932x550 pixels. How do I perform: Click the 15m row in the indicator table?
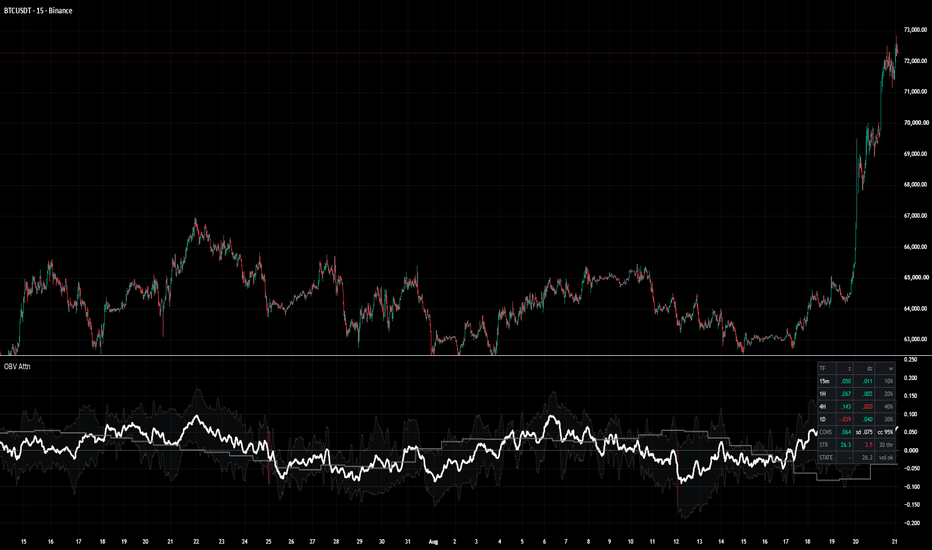tap(856, 381)
